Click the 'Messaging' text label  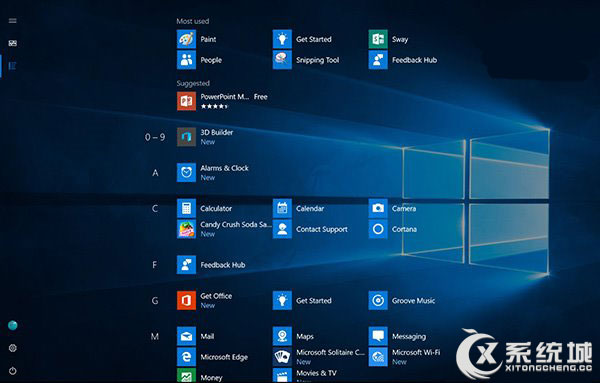click(x=409, y=337)
